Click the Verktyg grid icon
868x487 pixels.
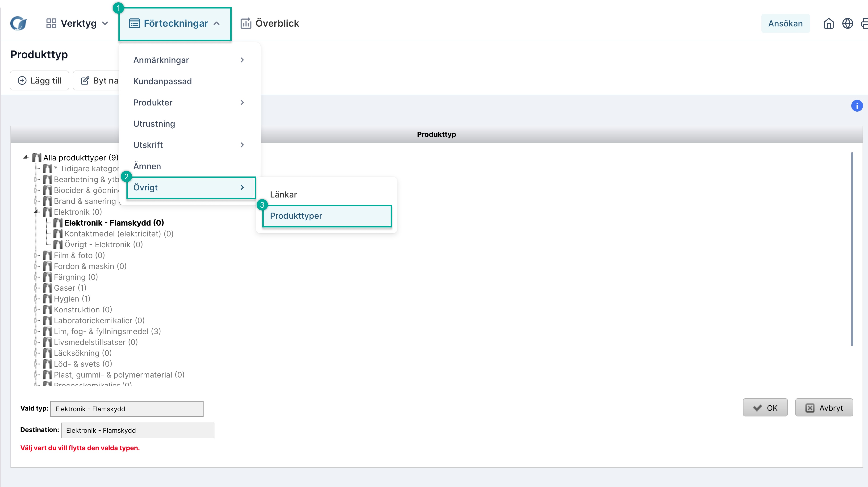(x=51, y=24)
